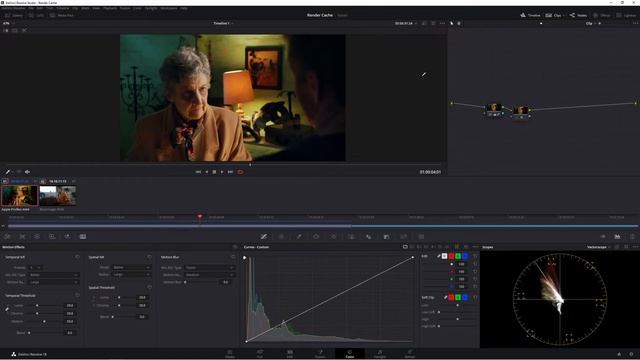Open the Power Window palette

point(316,236)
